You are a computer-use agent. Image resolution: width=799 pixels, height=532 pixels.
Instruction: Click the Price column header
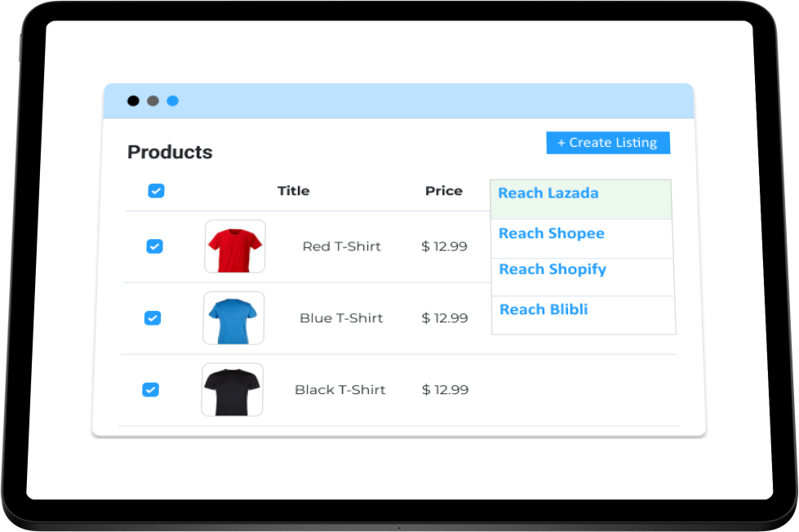pos(444,191)
